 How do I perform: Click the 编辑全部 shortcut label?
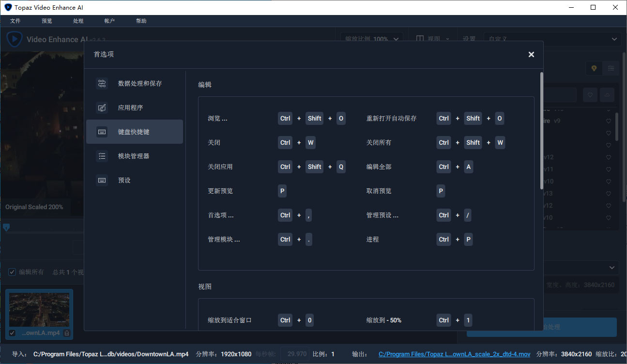pos(379,167)
